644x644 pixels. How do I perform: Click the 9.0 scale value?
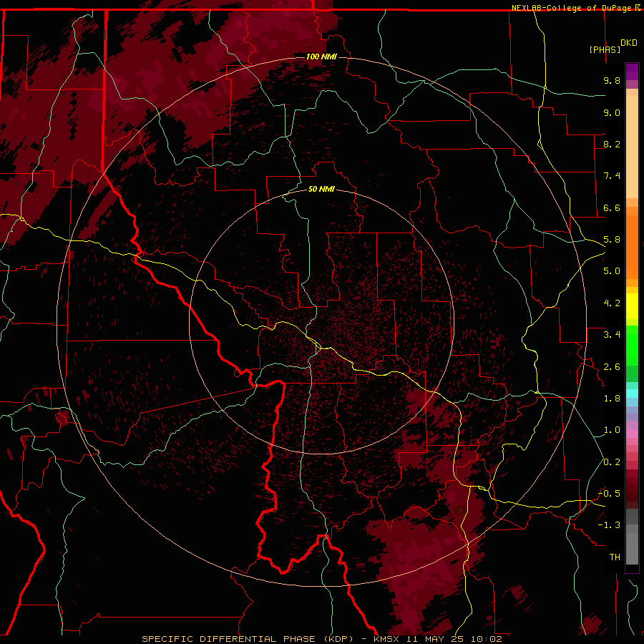[x=612, y=112]
